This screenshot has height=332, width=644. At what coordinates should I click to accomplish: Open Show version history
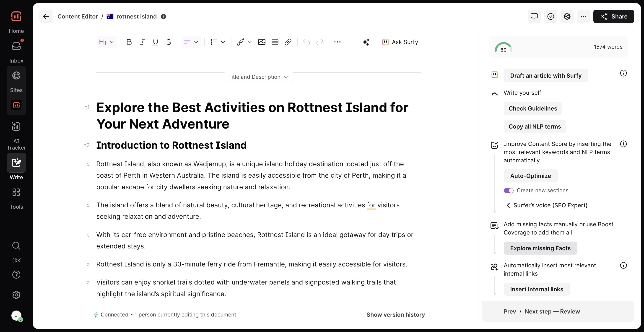395,315
